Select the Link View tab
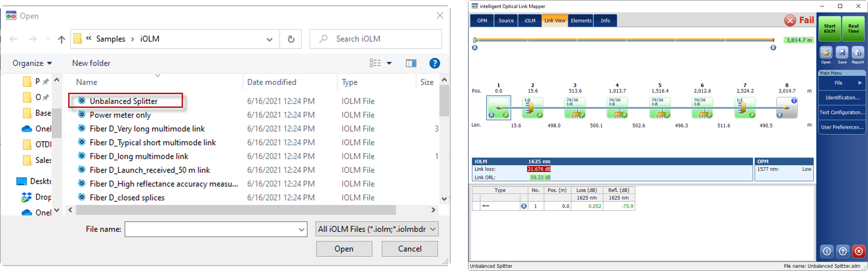This screenshot has width=868, height=271. tap(555, 21)
